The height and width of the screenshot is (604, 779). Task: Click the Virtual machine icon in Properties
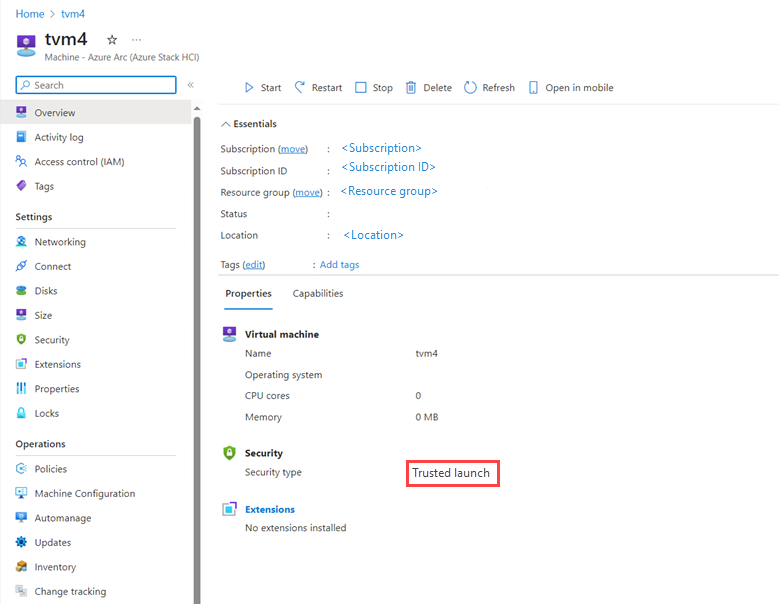[230, 334]
